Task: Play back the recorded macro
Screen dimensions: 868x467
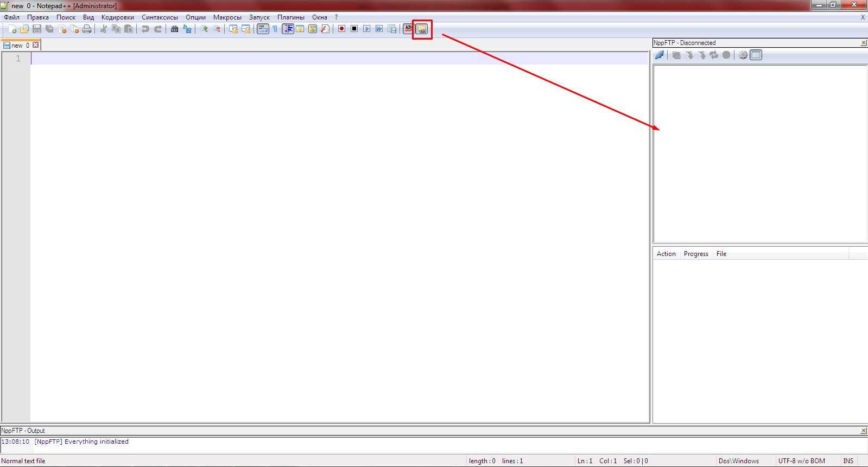Action: [366, 29]
